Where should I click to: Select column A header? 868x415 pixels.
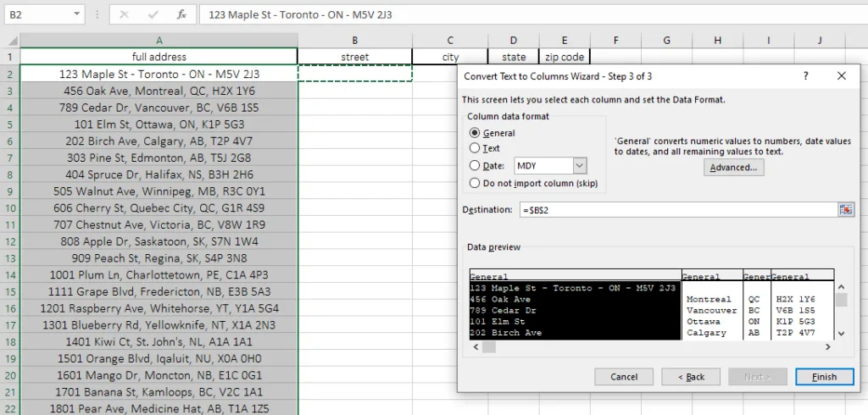pyautogui.click(x=159, y=41)
